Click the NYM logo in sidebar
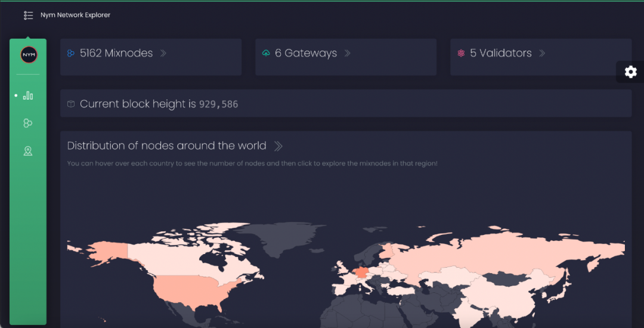The image size is (644, 328). click(x=29, y=55)
